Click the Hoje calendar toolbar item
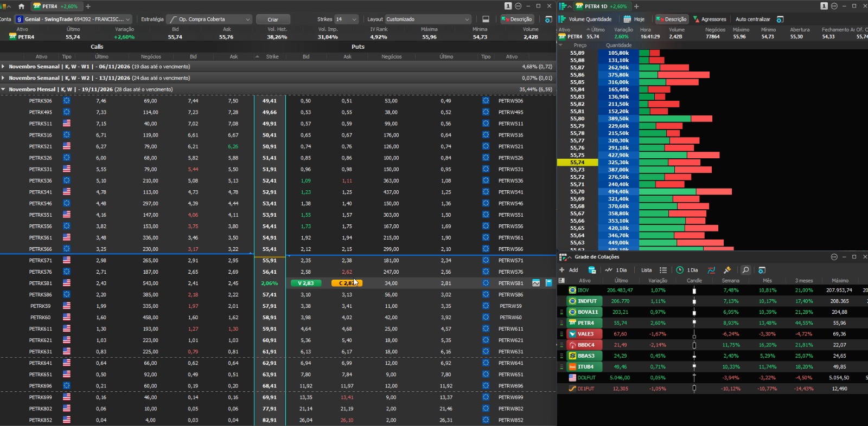The image size is (868, 426). (634, 19)
